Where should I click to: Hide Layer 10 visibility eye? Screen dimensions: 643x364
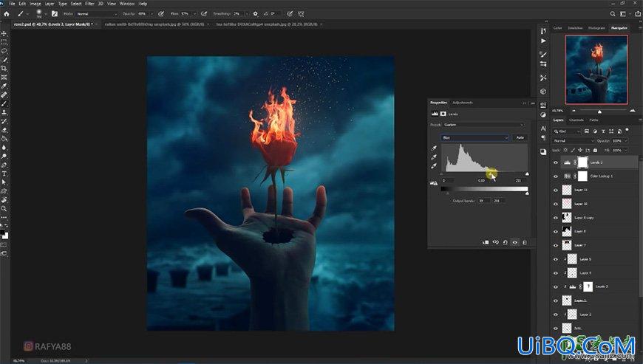pyautogui.click(x=556, y=204)
